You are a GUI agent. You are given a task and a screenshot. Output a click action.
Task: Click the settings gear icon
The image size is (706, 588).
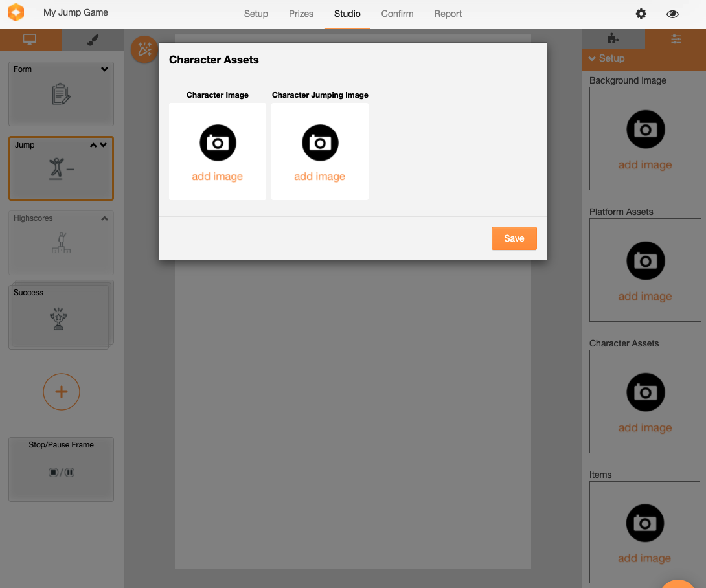pos(641,14)
